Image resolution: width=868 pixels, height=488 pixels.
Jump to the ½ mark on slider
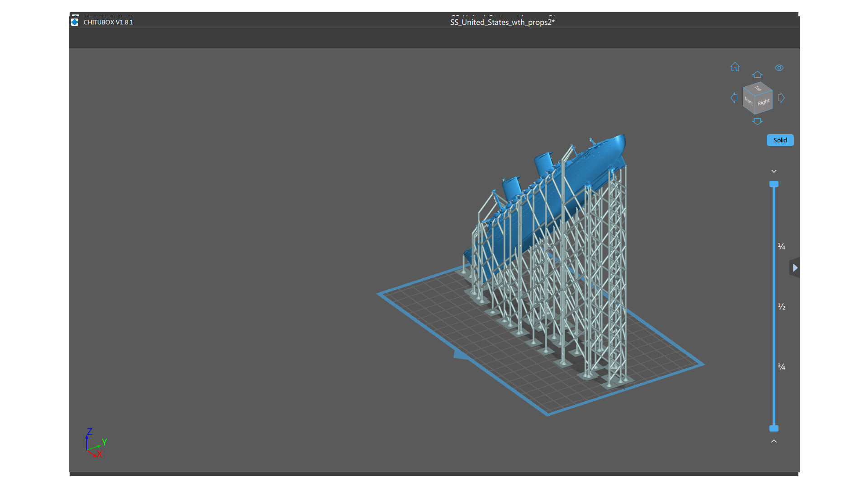781,307
